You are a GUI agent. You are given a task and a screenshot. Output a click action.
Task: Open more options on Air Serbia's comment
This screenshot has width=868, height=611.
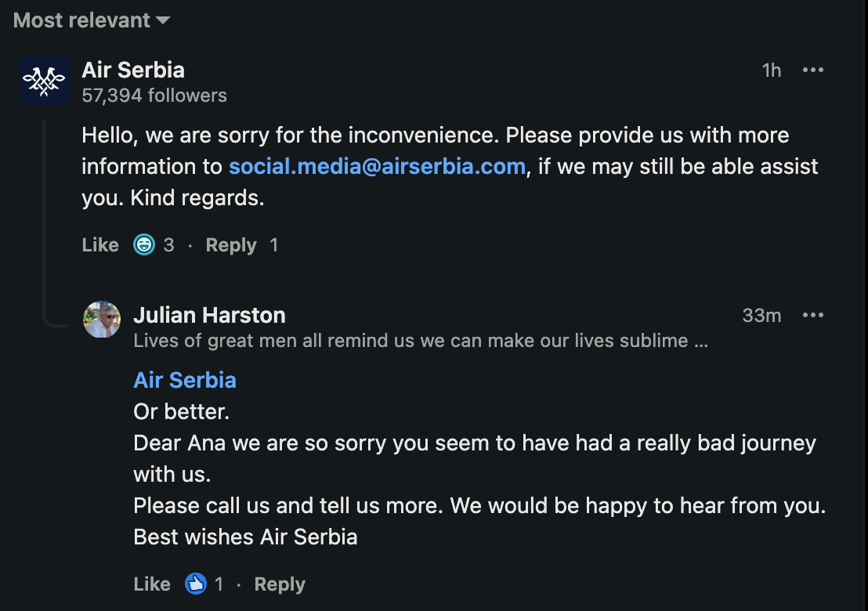[x=813, y=70]
